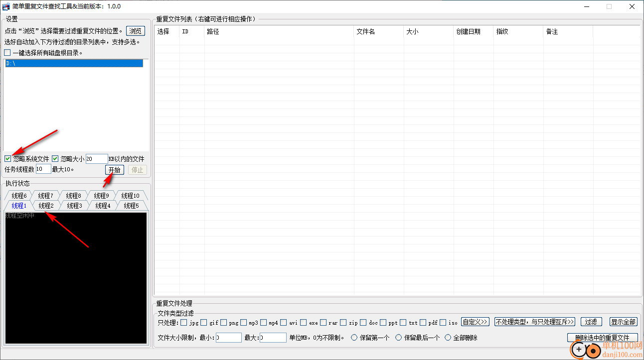Sort by the 路径 column header
The width and height of the screenshot is (644, 360).
279,32
